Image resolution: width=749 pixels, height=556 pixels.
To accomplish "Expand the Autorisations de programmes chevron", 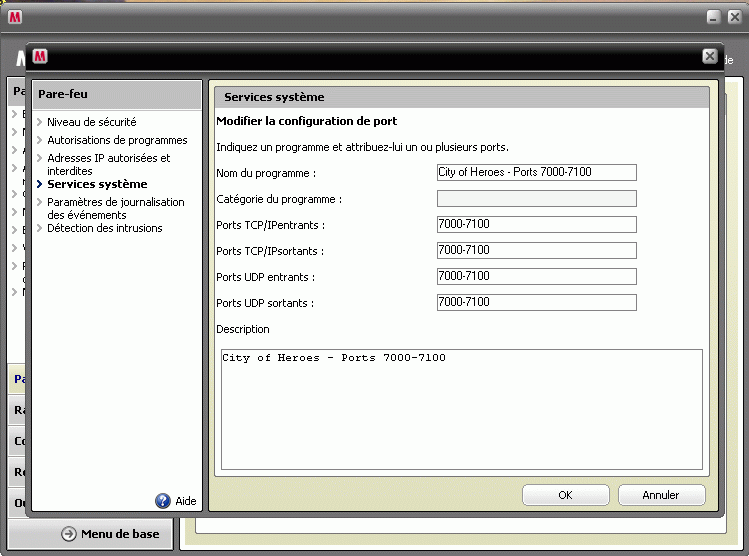I will (39, 140).
